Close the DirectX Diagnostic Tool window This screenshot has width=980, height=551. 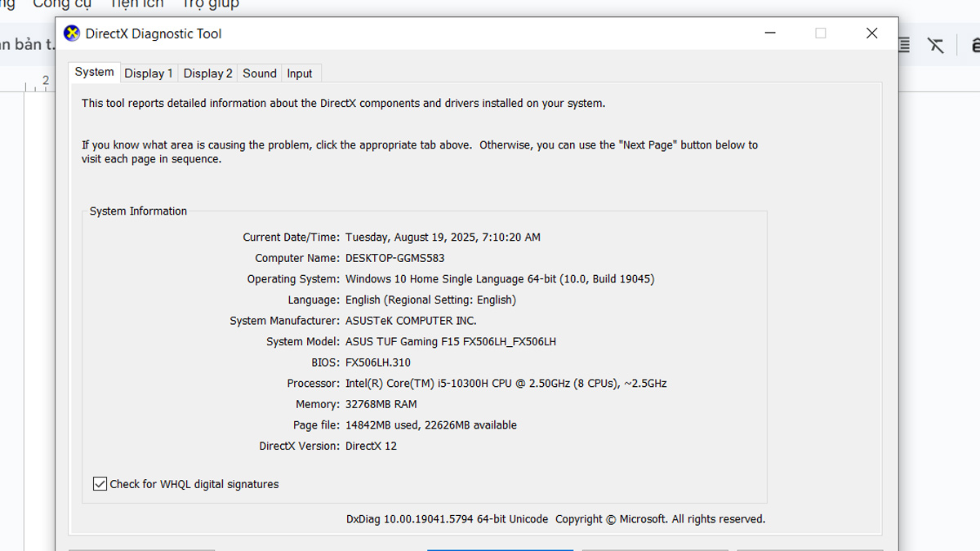(x=871, y=33)
